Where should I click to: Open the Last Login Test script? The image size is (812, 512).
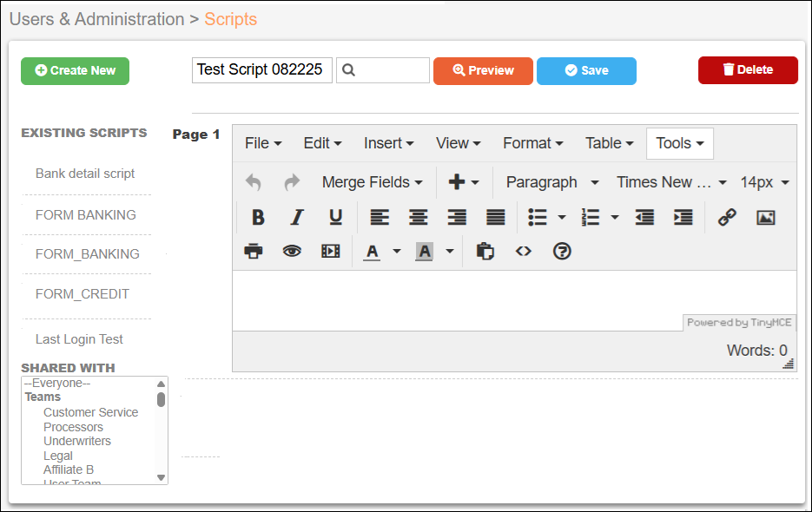79,339
